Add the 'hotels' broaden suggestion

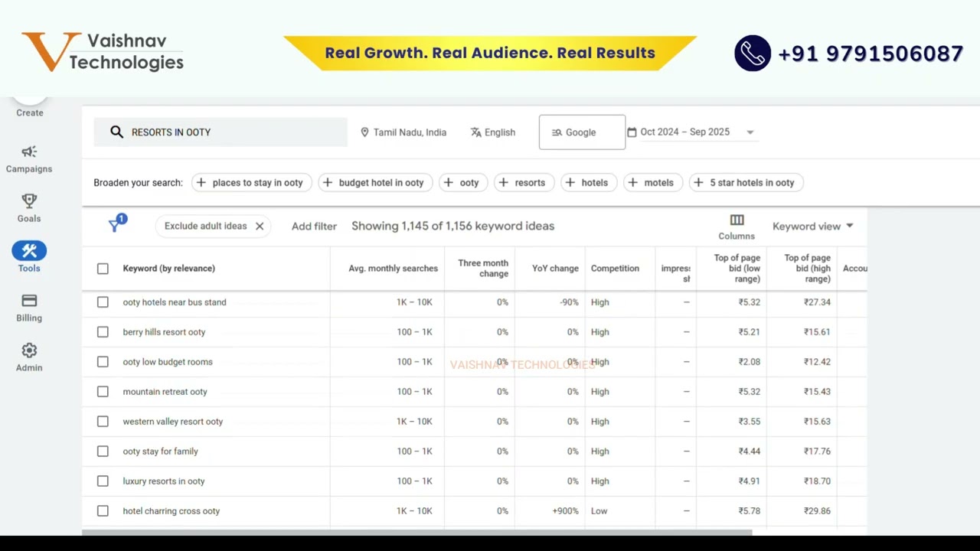(589, 182)
